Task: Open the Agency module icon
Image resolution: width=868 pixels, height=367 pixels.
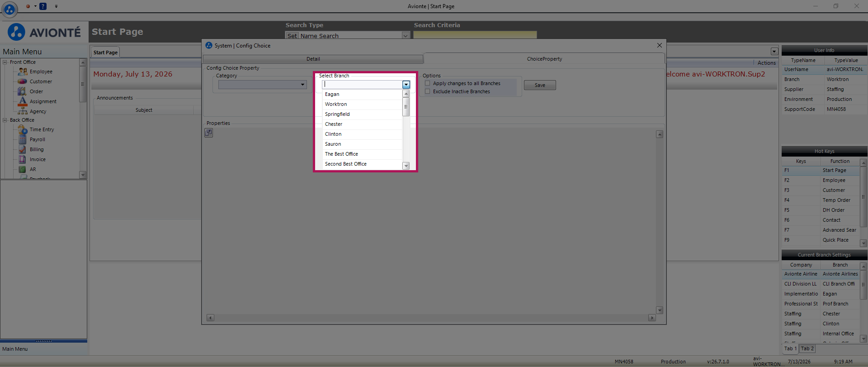Action: [x=23, y=111]
